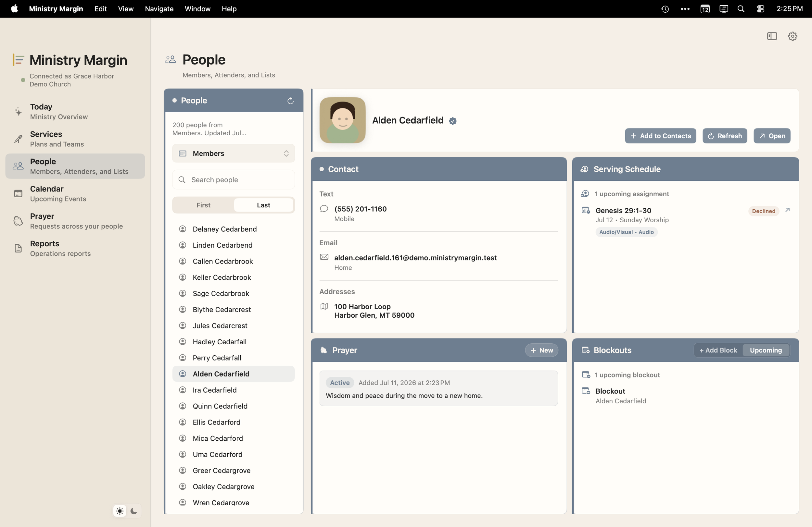Click the Ministry Margin logo icon in sidebar

point(19,60)
